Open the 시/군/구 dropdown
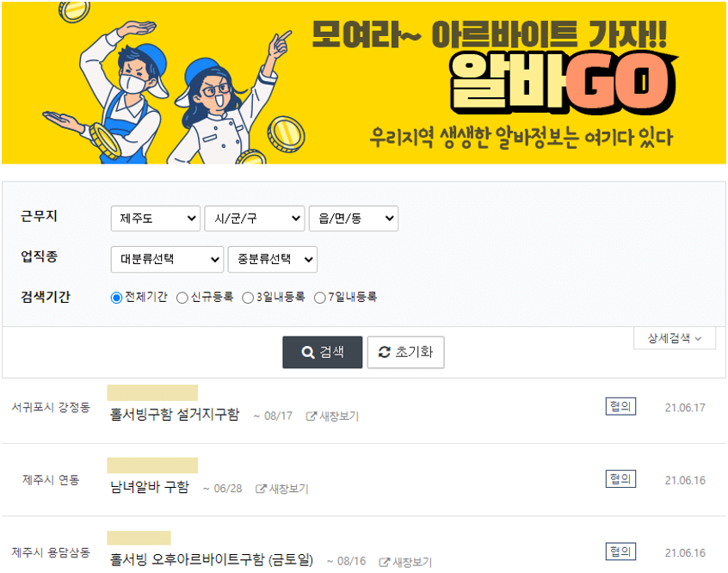728x573 pixels. (x=254, y=219)
